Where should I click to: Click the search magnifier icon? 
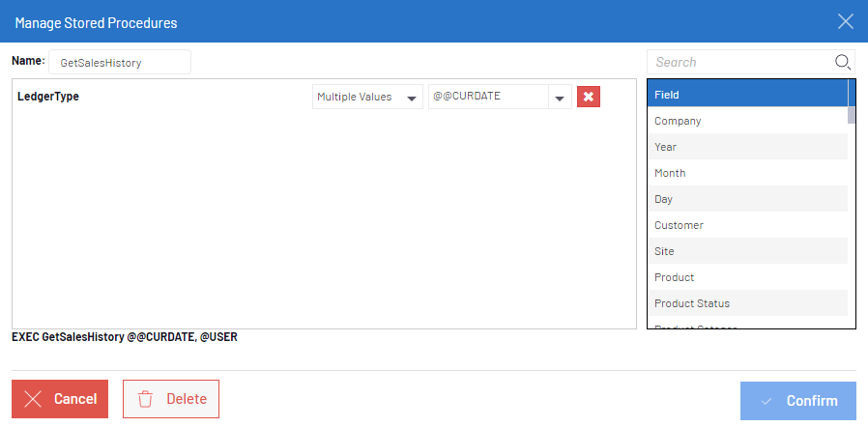(842, 62)
